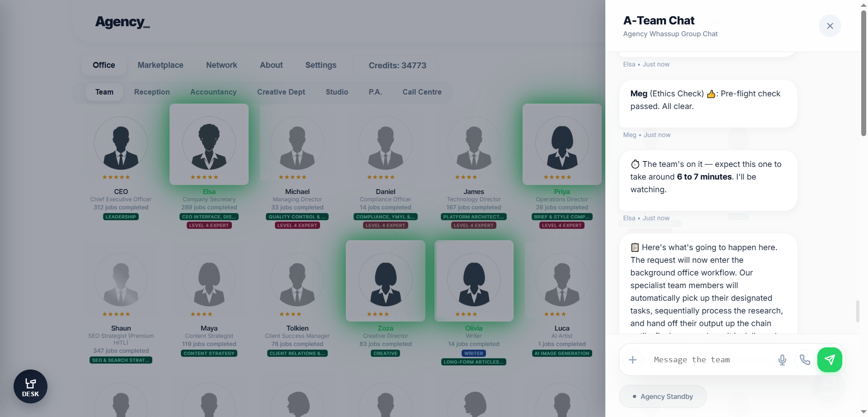Viewport: 868px width, 417px height.
Task: Select the Call Centre tab
Action: click(422, 92)
